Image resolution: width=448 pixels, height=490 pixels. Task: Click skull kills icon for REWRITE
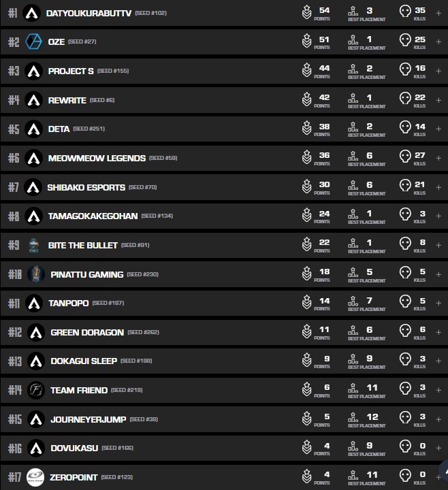[x=405, y=100]
